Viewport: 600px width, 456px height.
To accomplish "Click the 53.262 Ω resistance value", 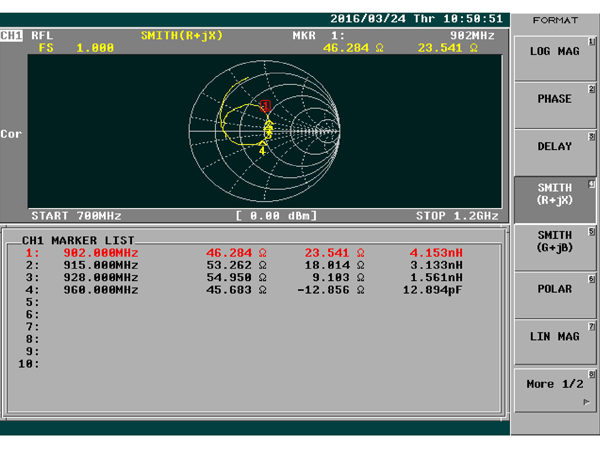I will [x=236, y=265].
